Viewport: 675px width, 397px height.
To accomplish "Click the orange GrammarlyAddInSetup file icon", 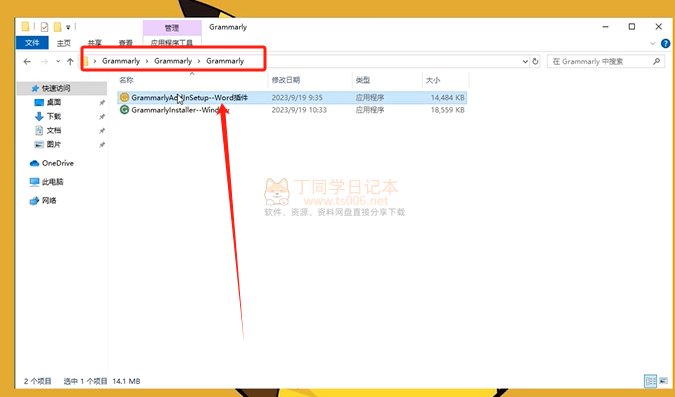I will tap(124, 97).
